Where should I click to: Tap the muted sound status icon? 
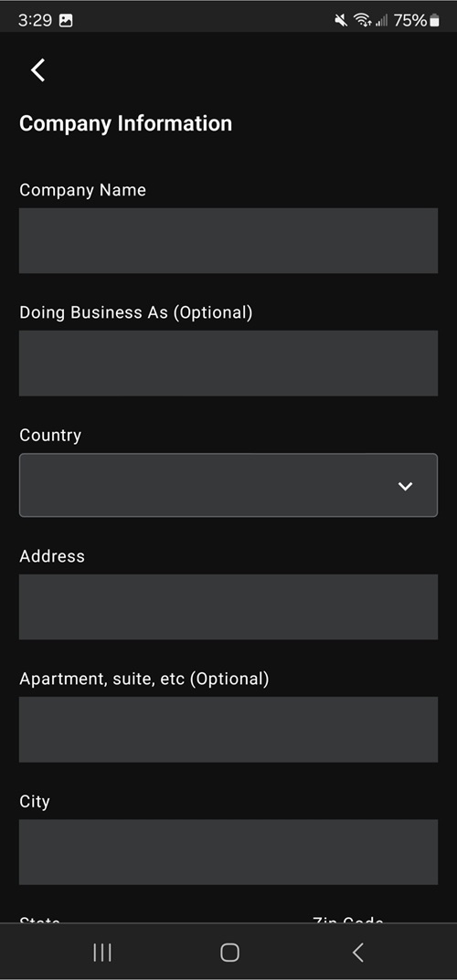[x=341, y=21]
